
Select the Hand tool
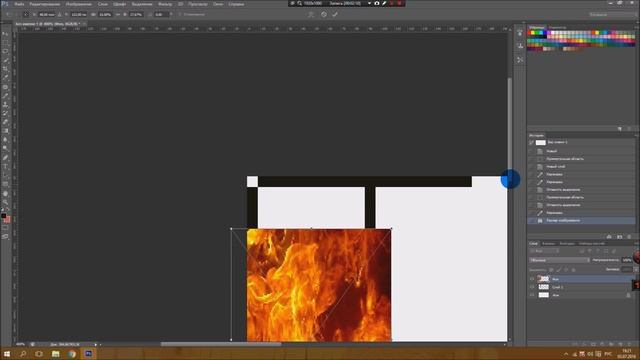[x=5, y=193]
